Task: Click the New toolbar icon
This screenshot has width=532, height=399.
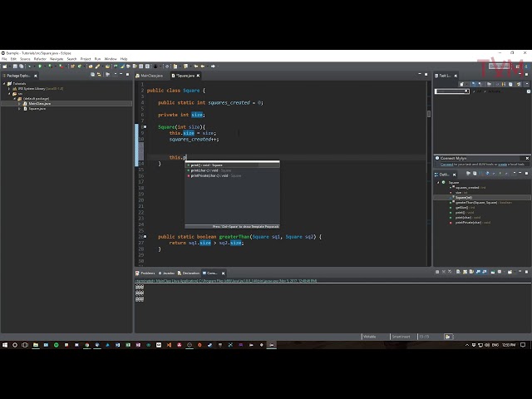Action: point(5,66)
